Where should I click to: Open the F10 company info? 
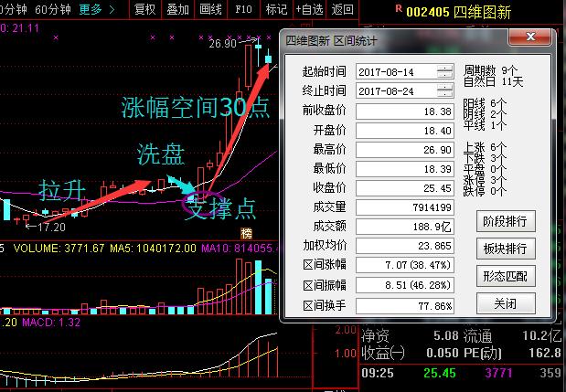[244, 10]
